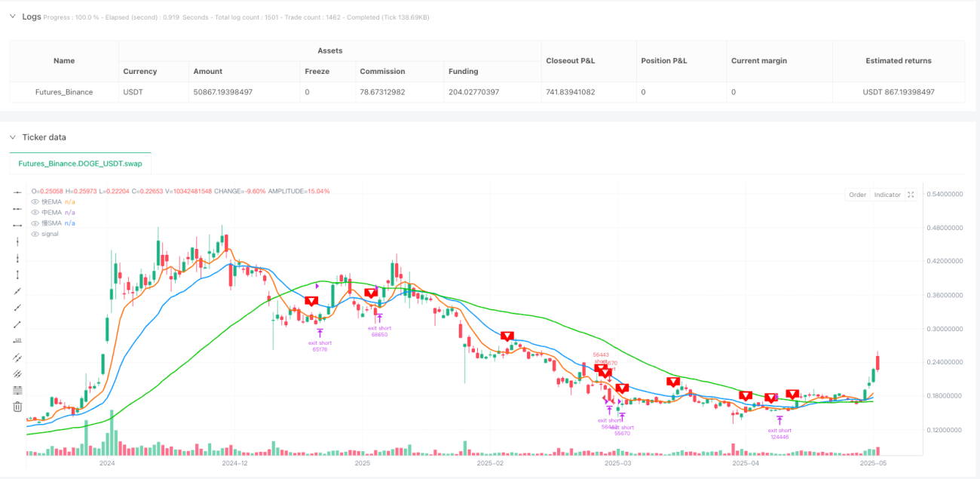Click the trash icon to delete drawings
This screenshot has height=479, width=980.
click(x=18, y=407)
